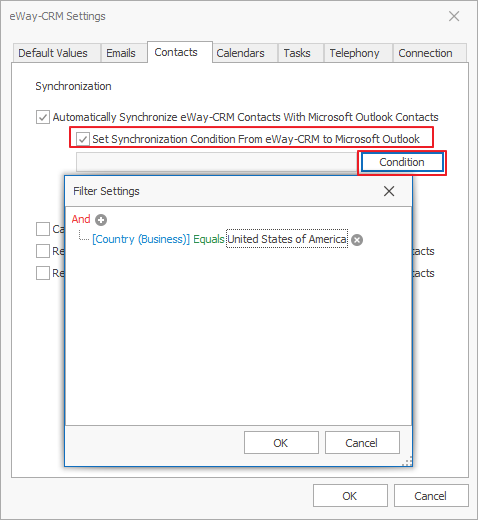Click the Condition button

(402, 162)
